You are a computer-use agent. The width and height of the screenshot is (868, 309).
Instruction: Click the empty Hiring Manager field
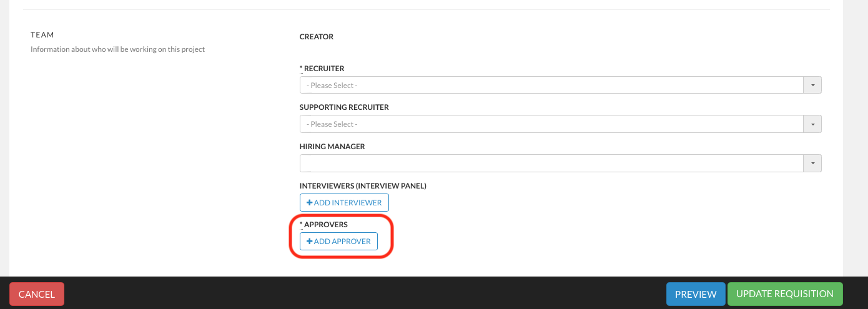(551, 163)
